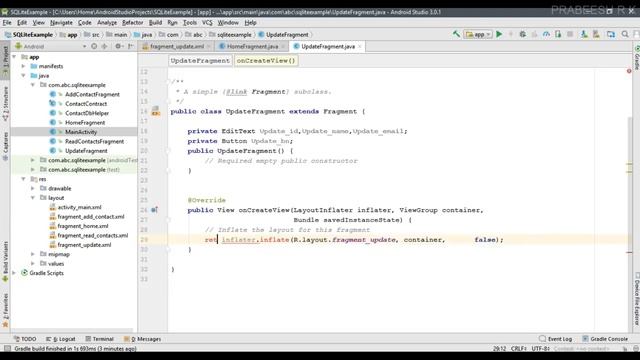Open the TODO tool window
The height and width of the screenshot is (360, 640).
point(25,339)
